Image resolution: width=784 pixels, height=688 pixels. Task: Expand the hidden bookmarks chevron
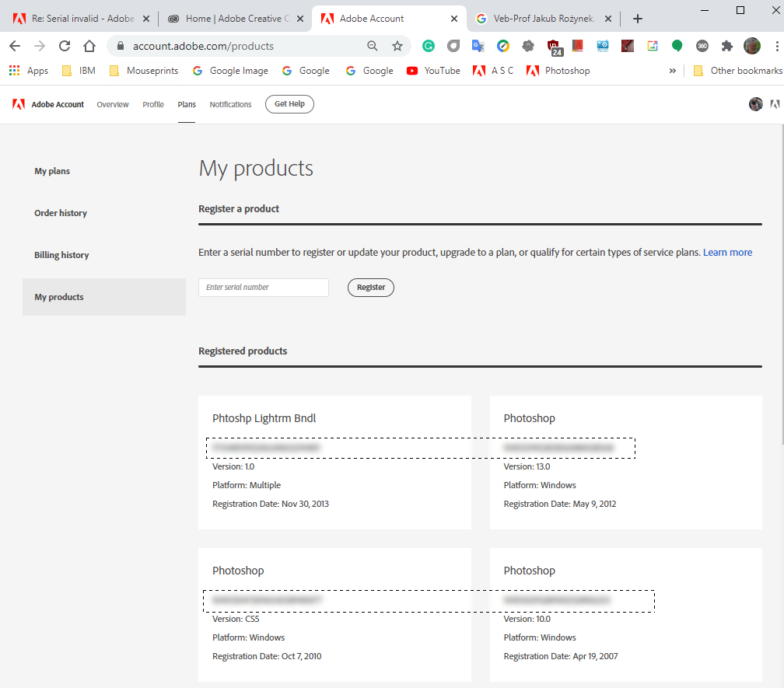click(673, 70)
